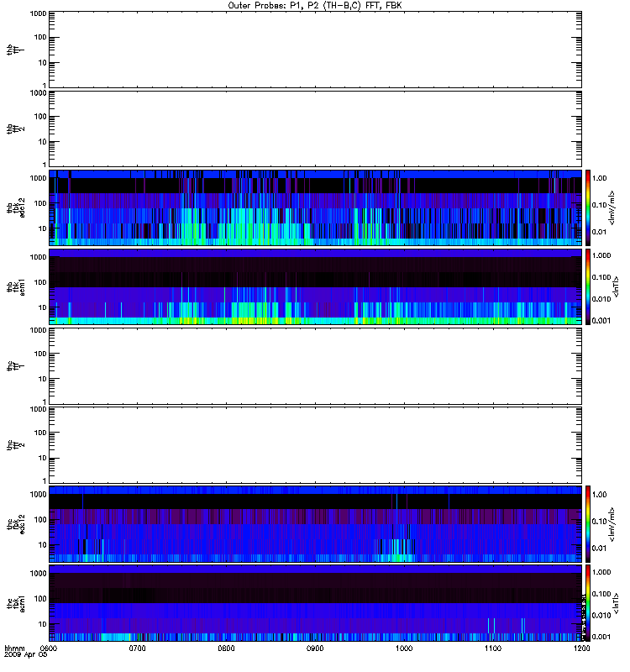Click the thb fbk edc12 color bar

[x=588, y=207]
